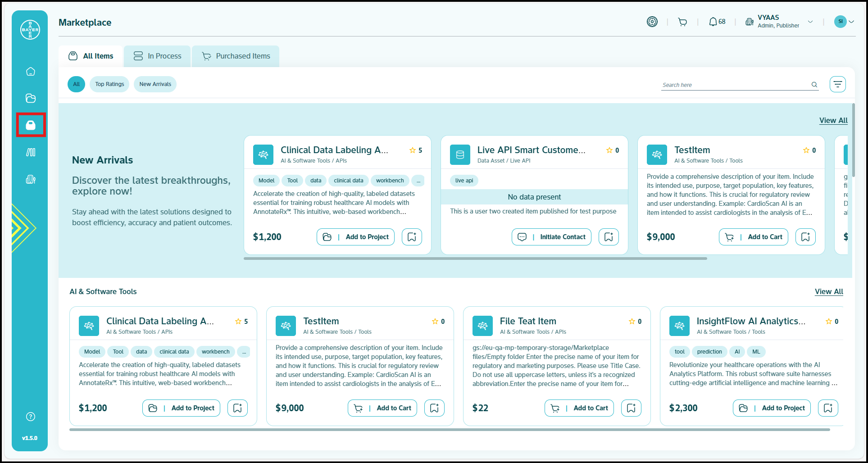This screenshot has width=868, height=463.
Task: Bookmark the File Teat Item card
Action: (631, 408)
